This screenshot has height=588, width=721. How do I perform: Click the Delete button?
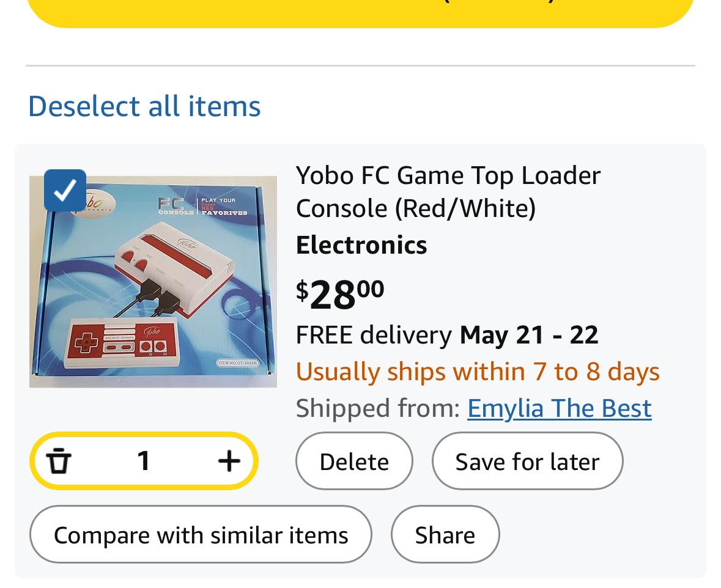tap(354, 461)
